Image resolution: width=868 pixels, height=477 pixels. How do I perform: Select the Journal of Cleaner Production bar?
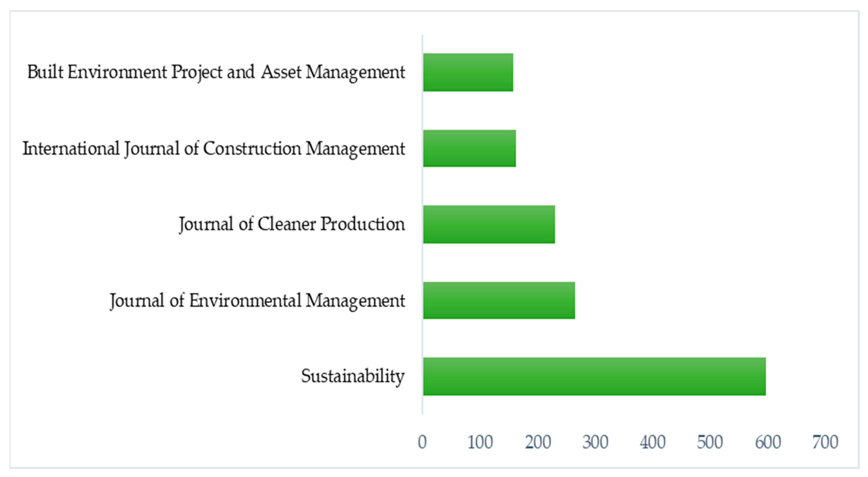(489, 224)
